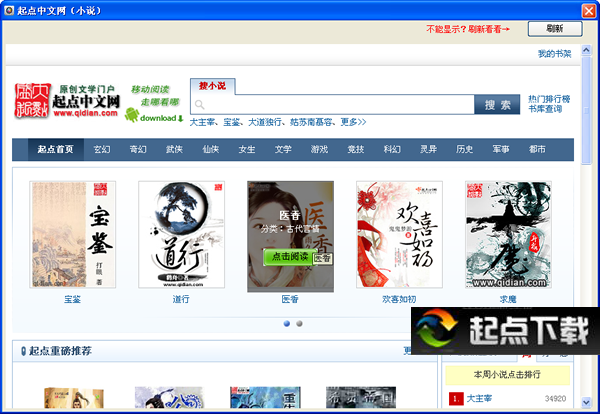Viewport: 600px width, 414px height.
Task: Open 奇幻 category in navigation
Action: point(138,149)
